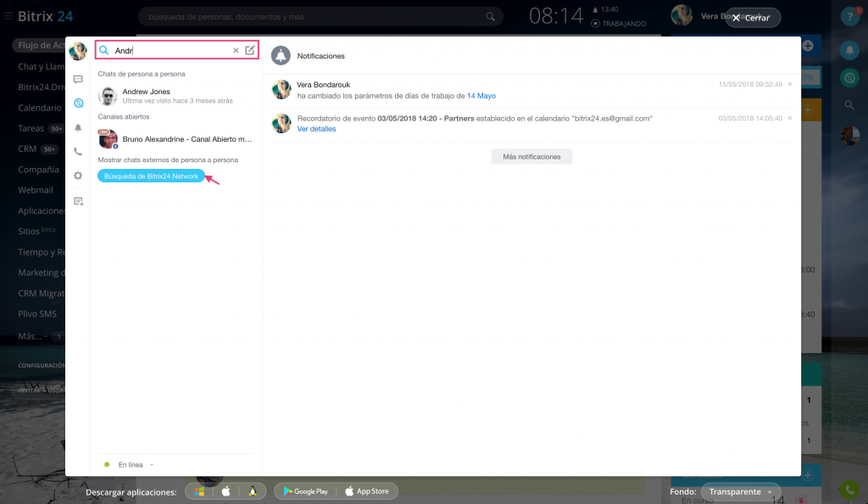Viewport: 868px width, 504px height.
Task: Open the telephony phone icon
Action: [x=78, y=151]
